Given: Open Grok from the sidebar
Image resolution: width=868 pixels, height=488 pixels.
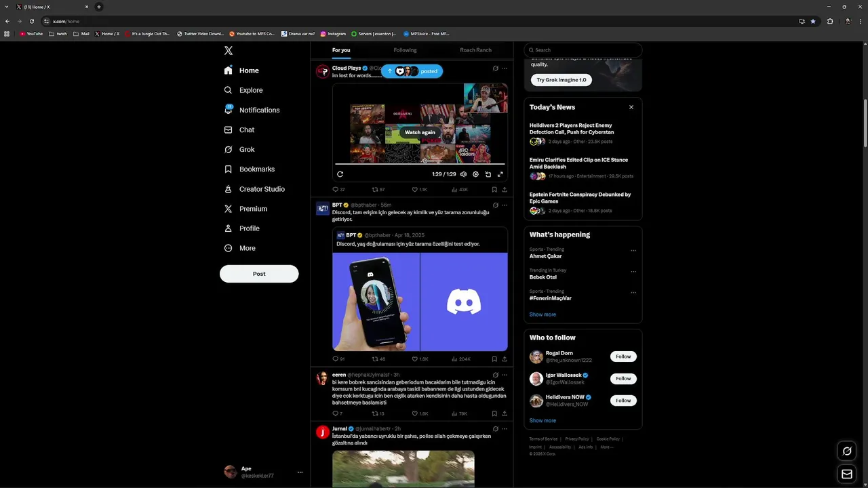Looking at the screenshot, I should coord(239,149).
